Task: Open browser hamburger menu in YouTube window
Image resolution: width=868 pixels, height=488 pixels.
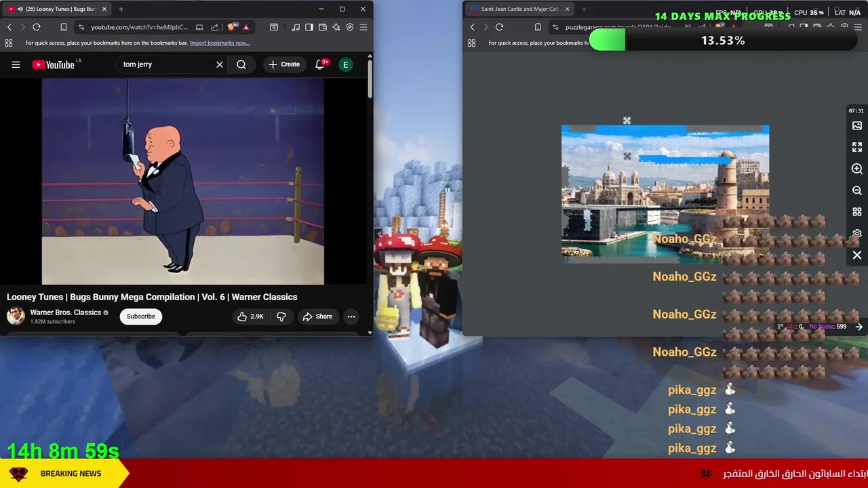Action: [x=363, y=27]
